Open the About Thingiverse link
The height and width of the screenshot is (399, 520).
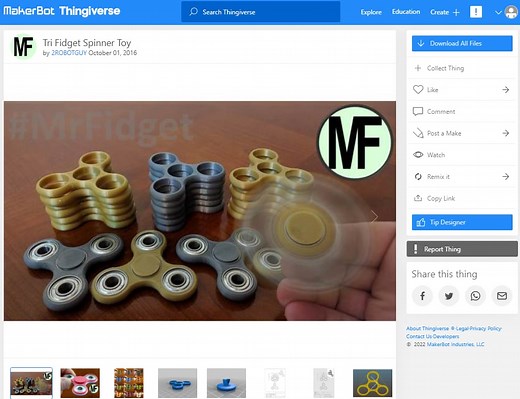pos(428,328)
